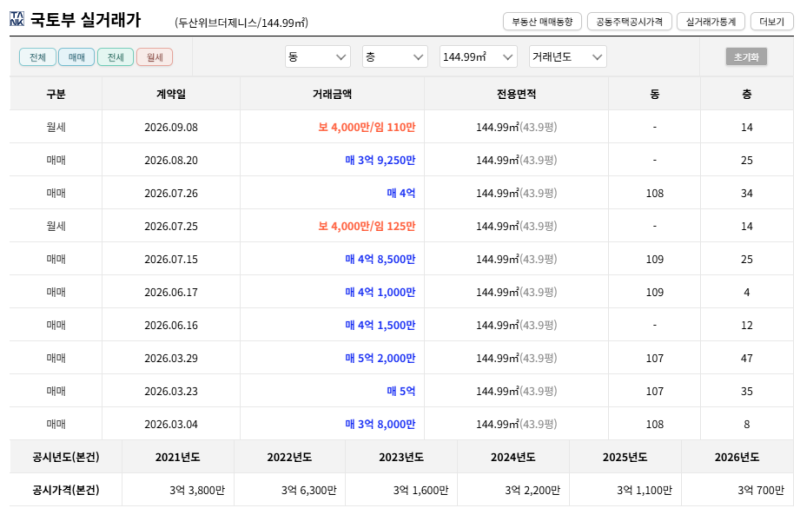Click the 2026년도 header cell
Viewport: 800px width, 515px height.
[x=737, y=457]
